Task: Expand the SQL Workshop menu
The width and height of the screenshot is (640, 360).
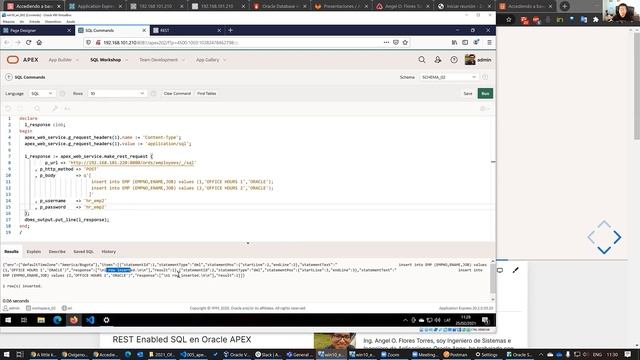Action: coord(109,60)
